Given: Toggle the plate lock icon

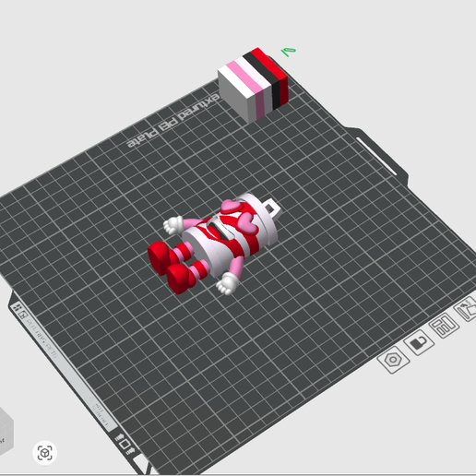Looking at the screenshot, I should click(x=419, y=342).
